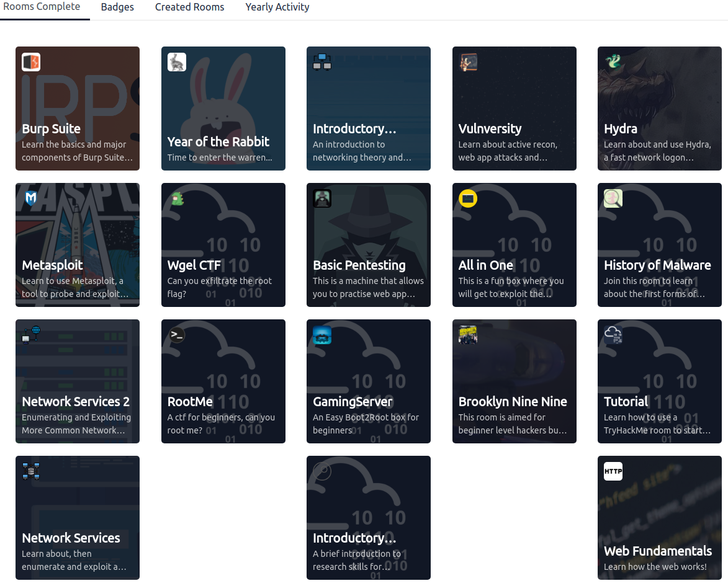Viewport: 728px width, 586px height.
Task: Click the green Hydra dragon icon
Action: tap(613, 62)
